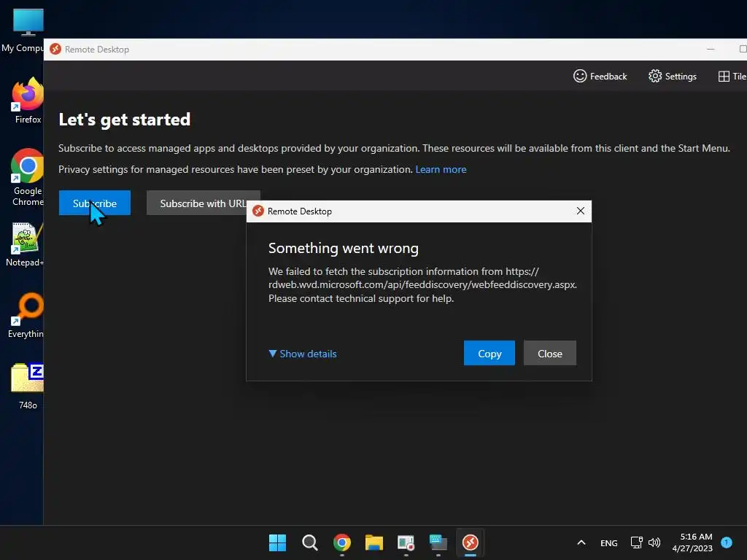
Task: Click the volume speaker icon in tray
Action: point(654,542)
